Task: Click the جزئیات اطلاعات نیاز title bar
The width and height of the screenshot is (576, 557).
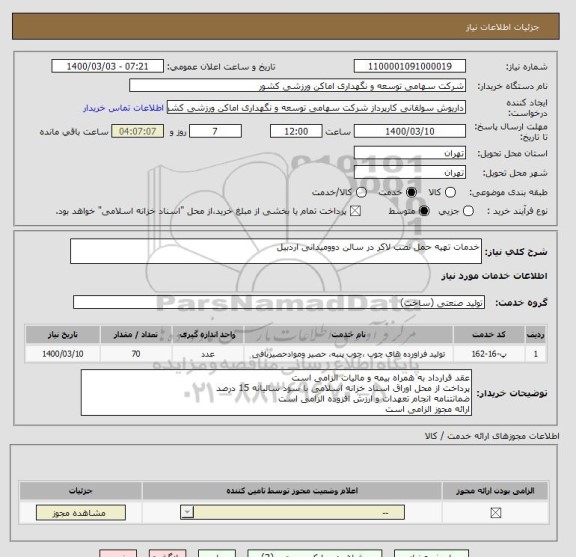Action: [286, 26]
